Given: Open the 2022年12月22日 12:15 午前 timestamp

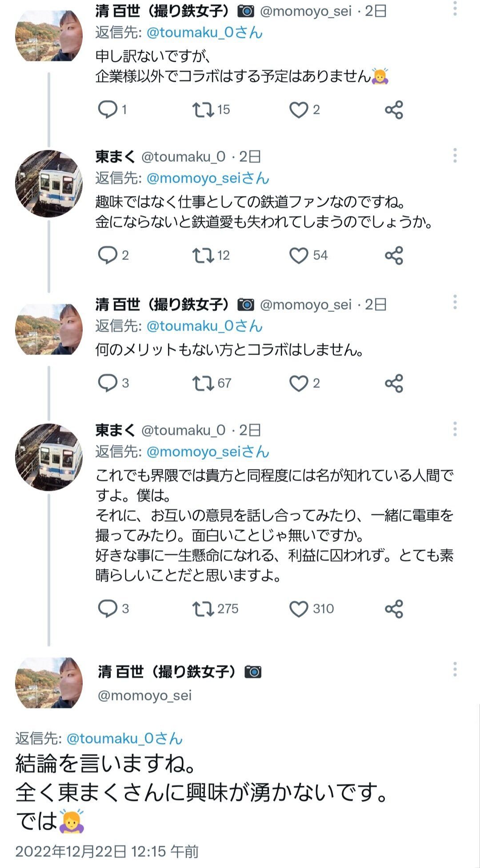Looking at the screenshot, I should pyautogui.click(x=107, y=852).
